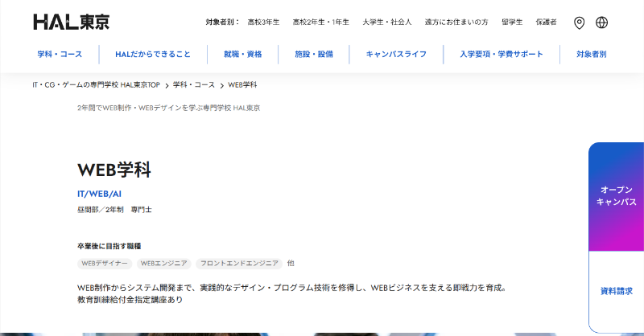This screenshot has height=336, width=644.
Task: Click the 卒業後に目指す職種 label
Action: point(109,246)
